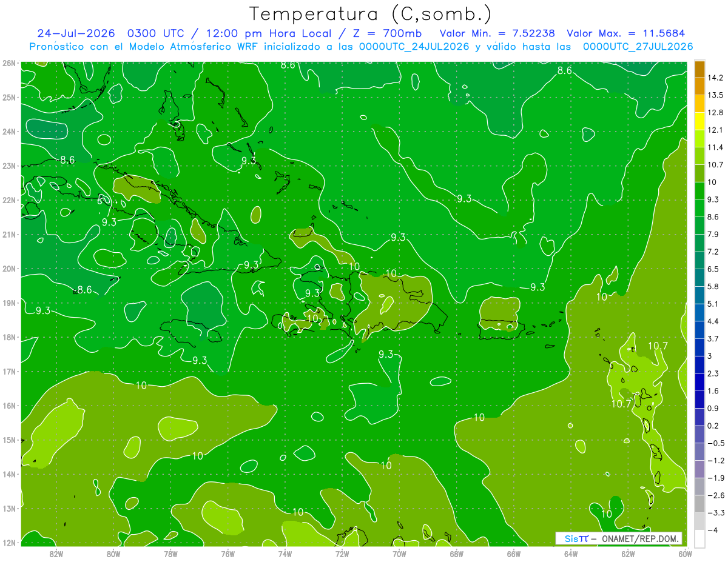Select the legend swatch between -1.9 and -1.2
This screenshot has height=562, width=728.
[699, 469]
